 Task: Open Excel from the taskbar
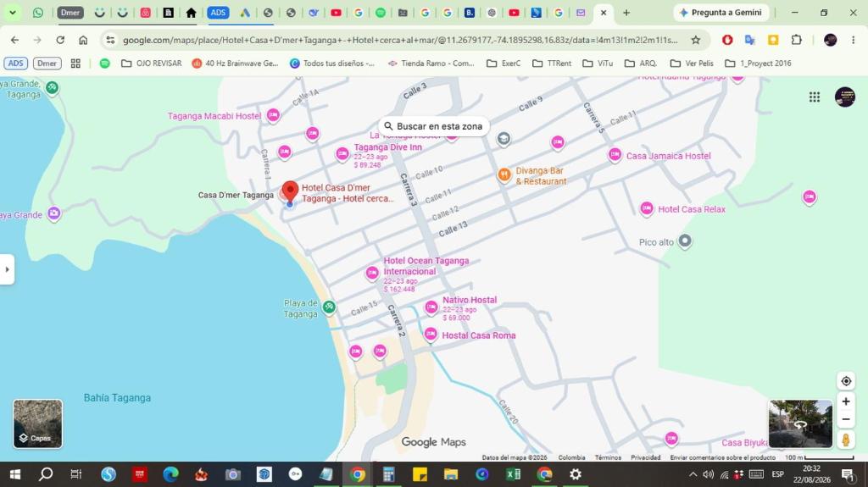tap(513, 474)
